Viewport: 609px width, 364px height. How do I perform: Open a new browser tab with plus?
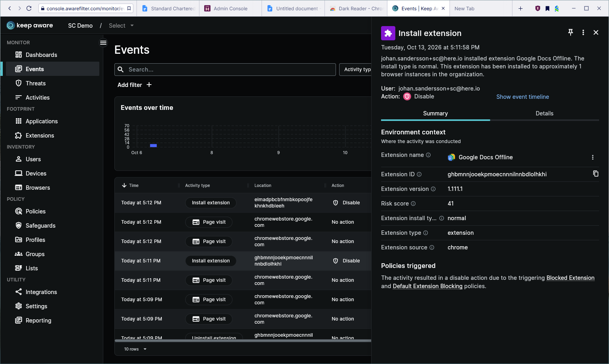520,8
